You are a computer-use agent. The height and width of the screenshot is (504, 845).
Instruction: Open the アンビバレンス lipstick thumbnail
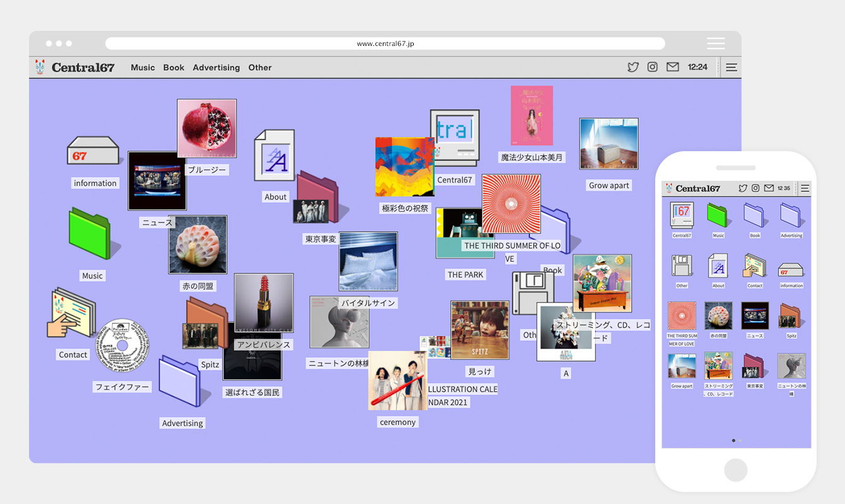pos(264,302)
